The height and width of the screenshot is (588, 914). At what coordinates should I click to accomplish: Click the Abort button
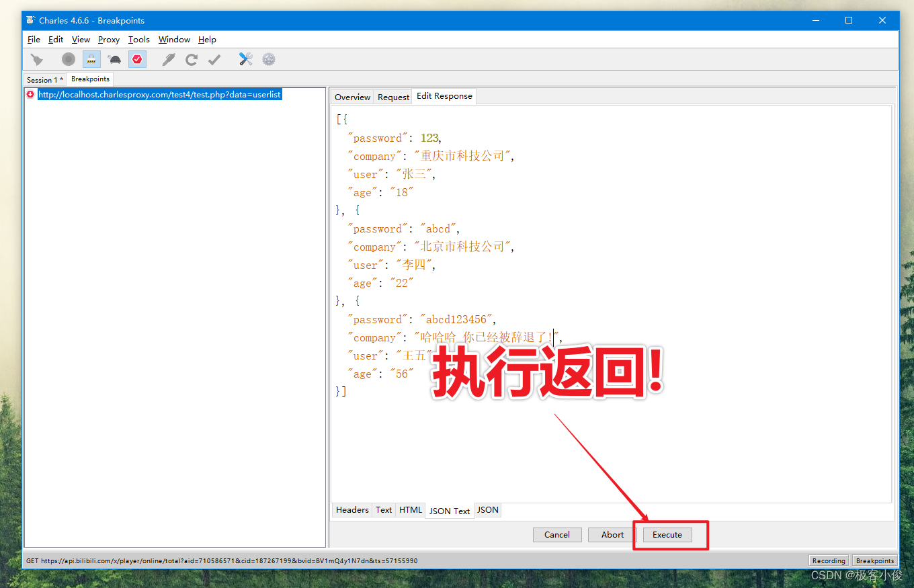point(612,535)
